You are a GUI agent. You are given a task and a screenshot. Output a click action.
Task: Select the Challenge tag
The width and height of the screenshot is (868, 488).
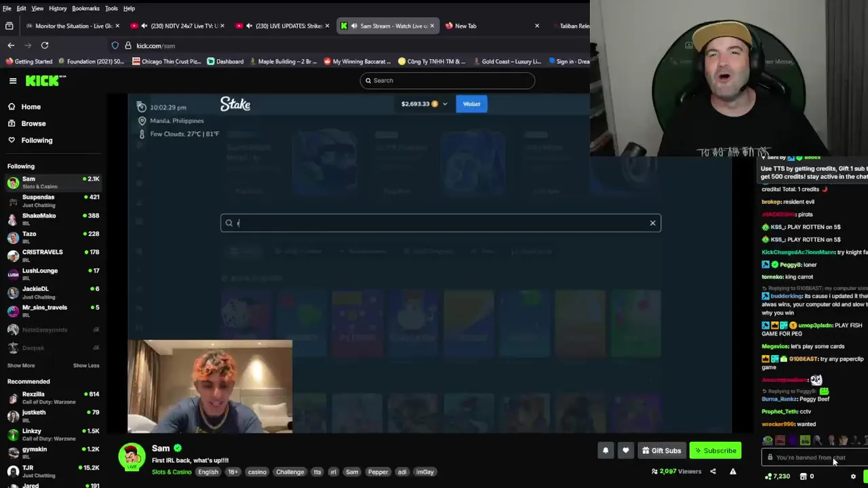pos(290,472)
